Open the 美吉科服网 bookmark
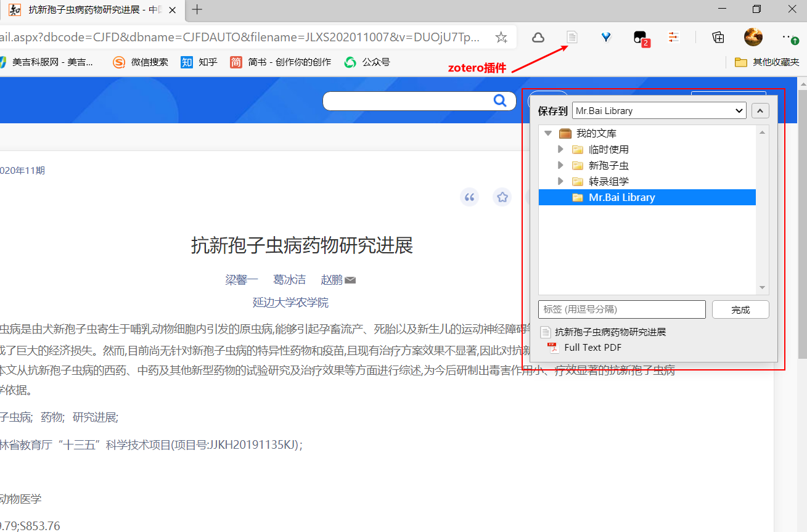Viewport: 807px width, 532px height. pos(46,62)
